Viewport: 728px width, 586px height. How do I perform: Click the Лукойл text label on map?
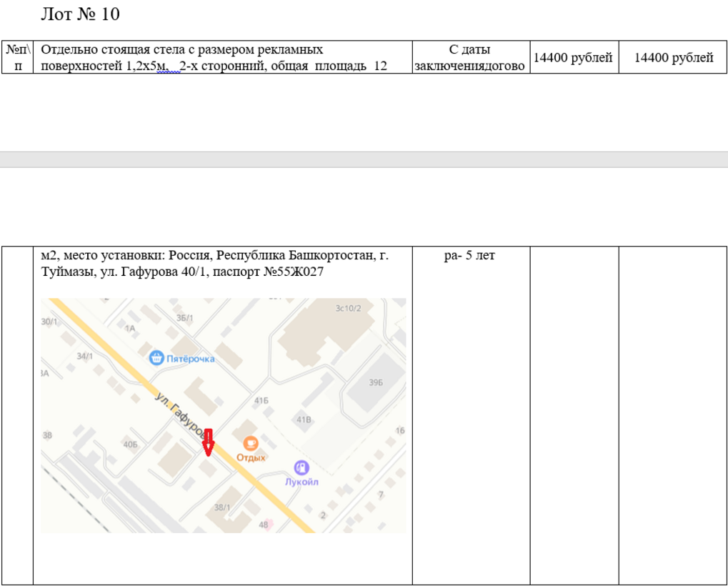click(301, 482)
